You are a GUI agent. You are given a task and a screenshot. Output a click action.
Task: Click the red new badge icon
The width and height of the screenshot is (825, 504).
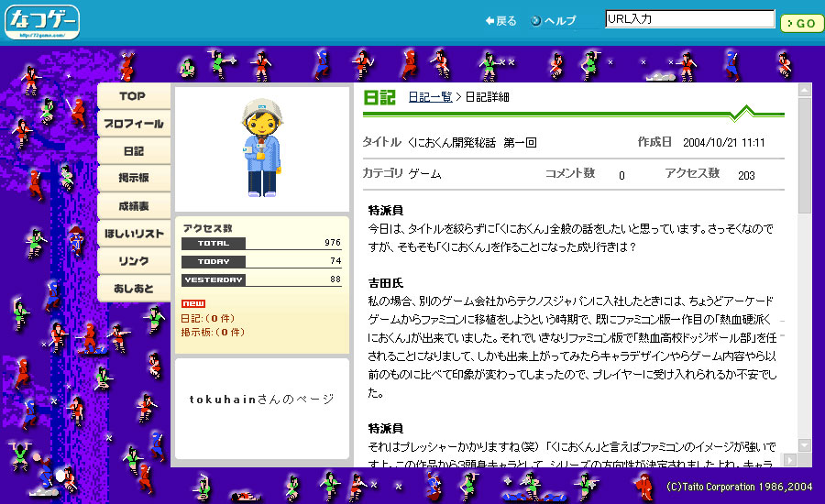[x=192, y=303]
